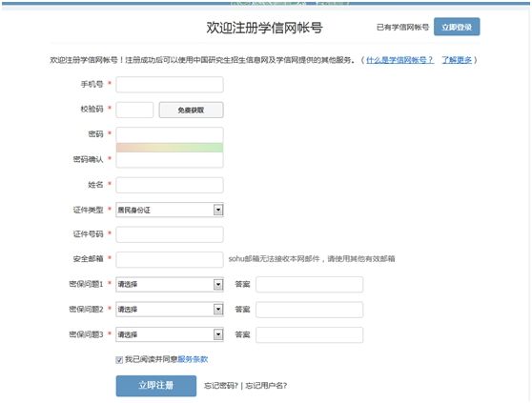The width and height of the screenshot is (532, 403).
Task: Click the answer field for 密保问题1
Action: coord(309,284)
